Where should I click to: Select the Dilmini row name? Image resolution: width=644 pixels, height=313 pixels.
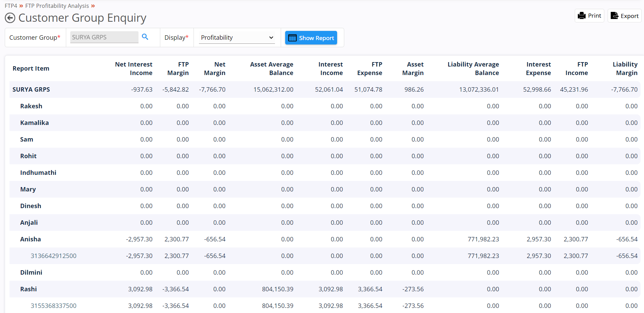[31, 273]
